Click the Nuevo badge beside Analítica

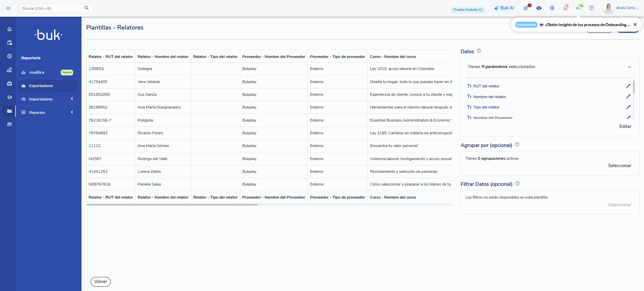[x=67, y=72]
